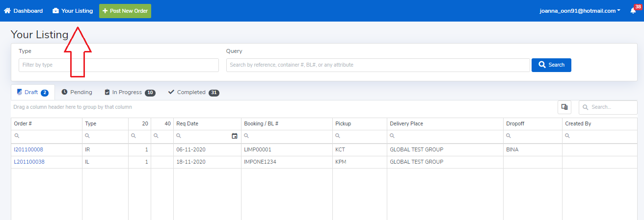
Task: Click the column chooser icon
Action: click(x=564, y=107)
